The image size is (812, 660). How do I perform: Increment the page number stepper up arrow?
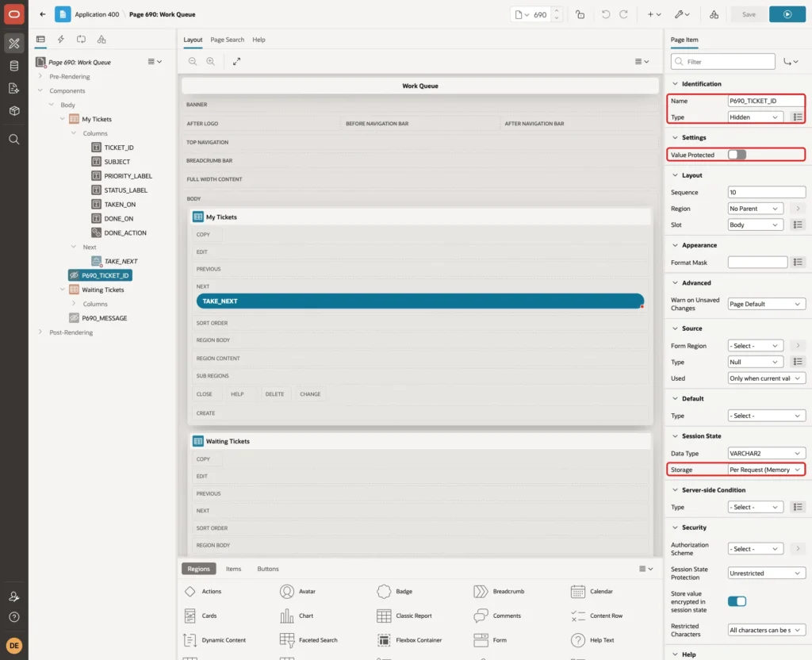557,10
